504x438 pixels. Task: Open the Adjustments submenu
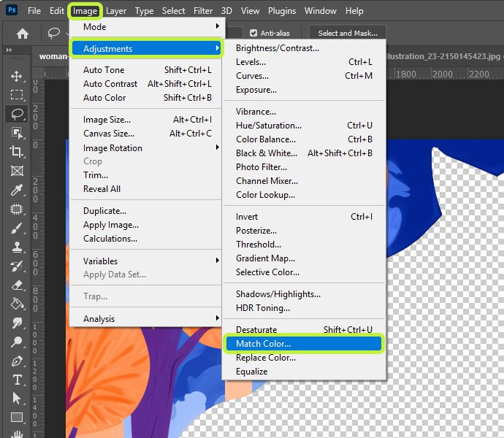click(147, 48)
